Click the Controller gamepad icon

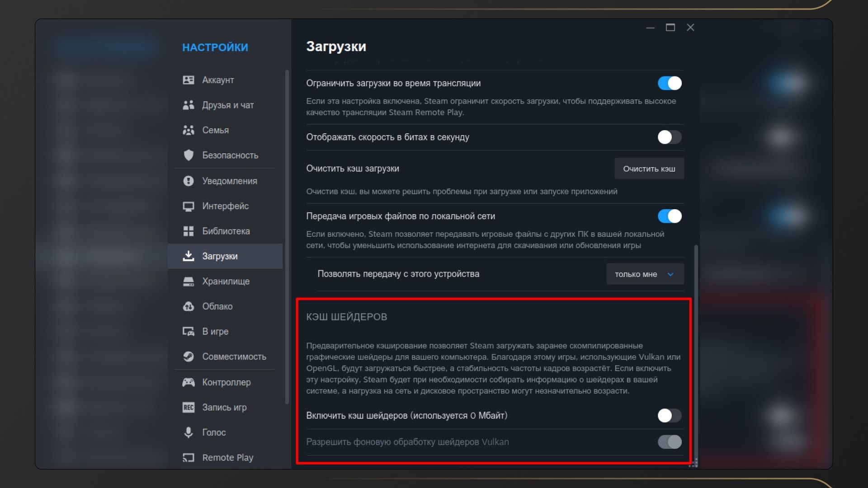click(188, 382)
